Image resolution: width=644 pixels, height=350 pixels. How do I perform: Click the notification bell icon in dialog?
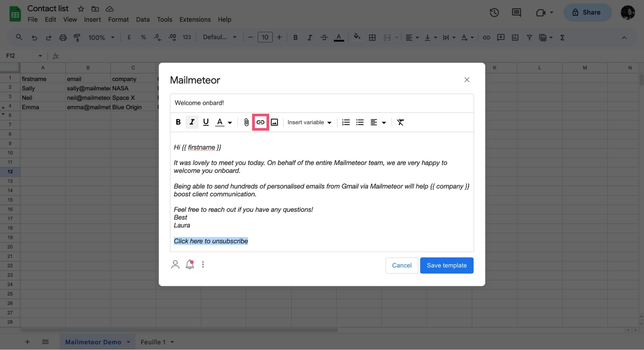190,265
